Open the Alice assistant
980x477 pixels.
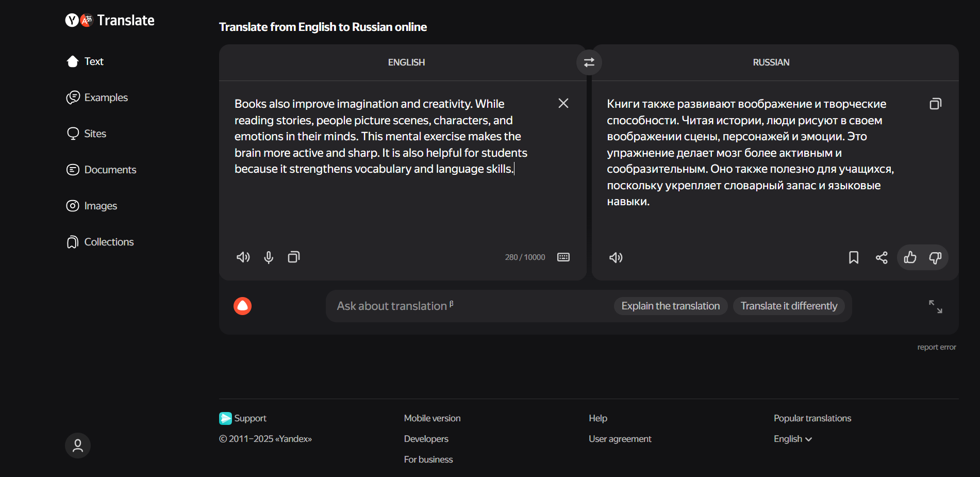click(242, 306)
